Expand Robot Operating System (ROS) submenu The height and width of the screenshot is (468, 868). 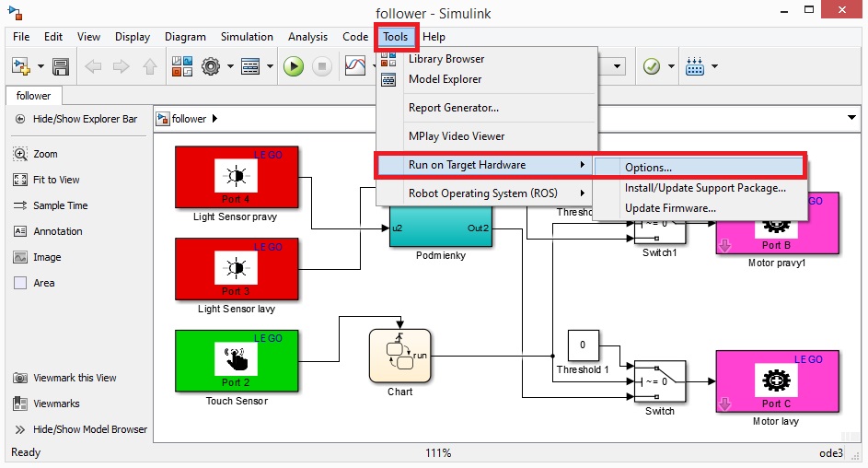tap(484, 193)
